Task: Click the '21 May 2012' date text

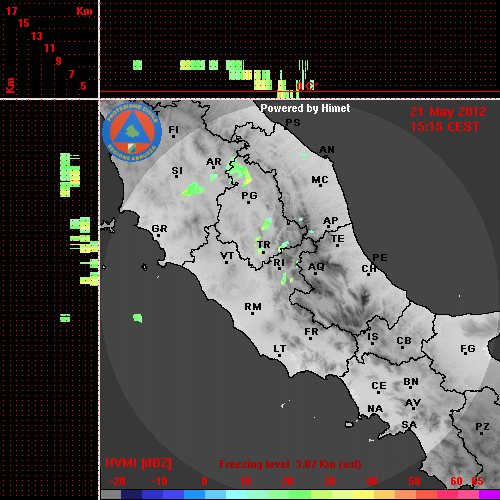Action: (448, 112)
